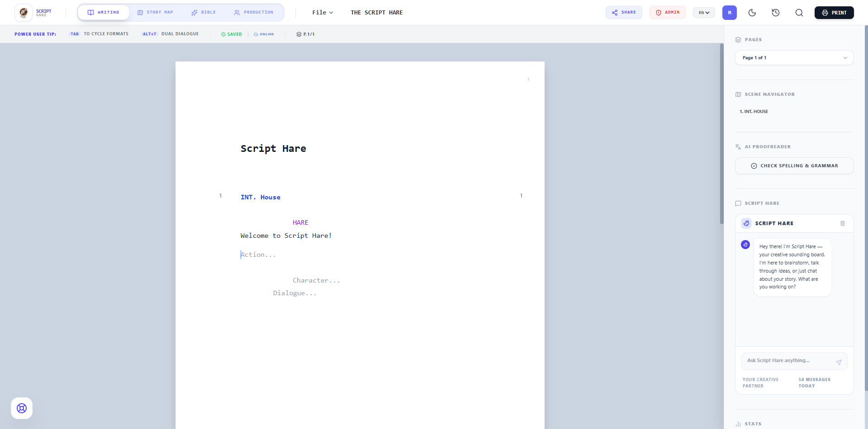Viewport: 868px width, 429px height.
Task: Open search using the magnifier icon
Action: (799, 13)
